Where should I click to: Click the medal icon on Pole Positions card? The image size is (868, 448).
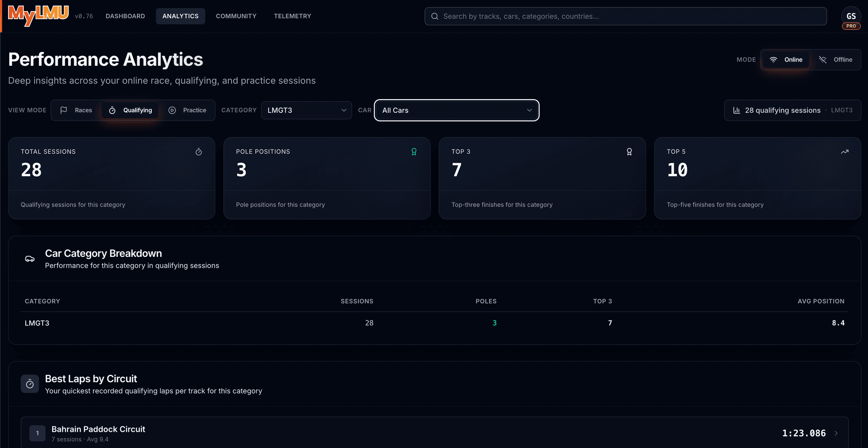[x=414, y=152]
